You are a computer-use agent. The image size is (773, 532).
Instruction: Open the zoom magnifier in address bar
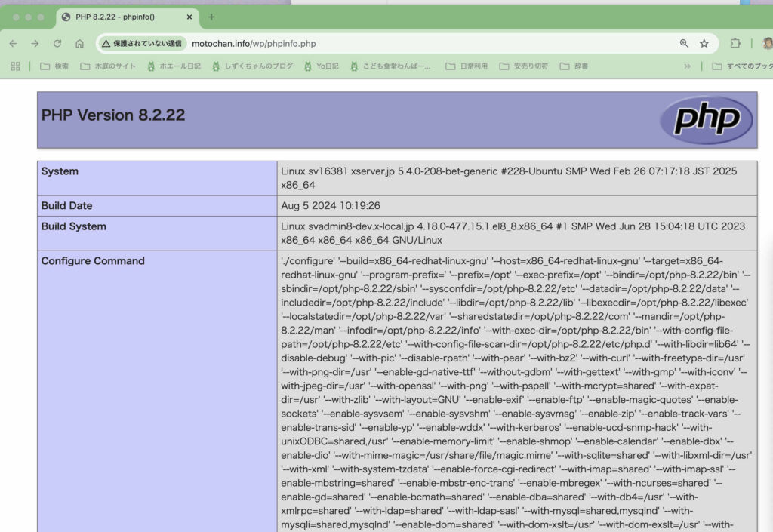[x=684, y=43]
